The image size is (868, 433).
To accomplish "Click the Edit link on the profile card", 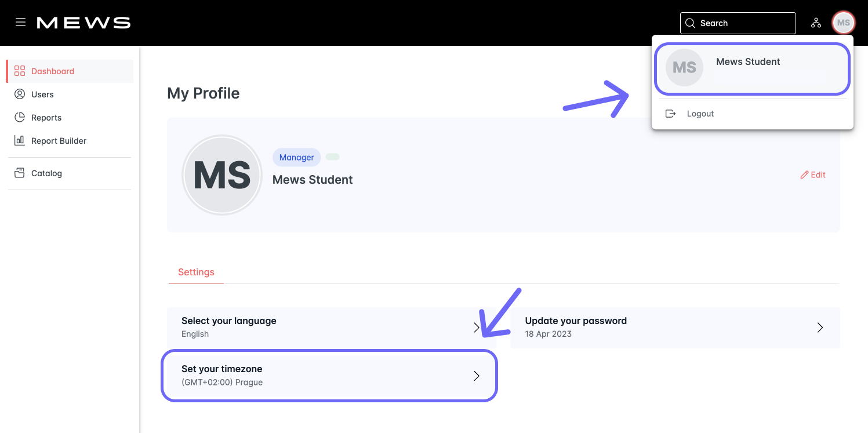I will (812, 174).
